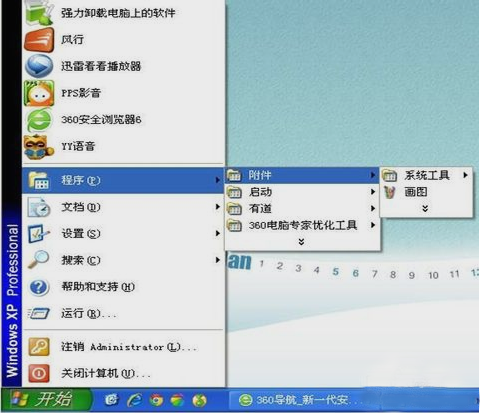Click the red 关闭计算机 power icon

(x=39, y=373)
